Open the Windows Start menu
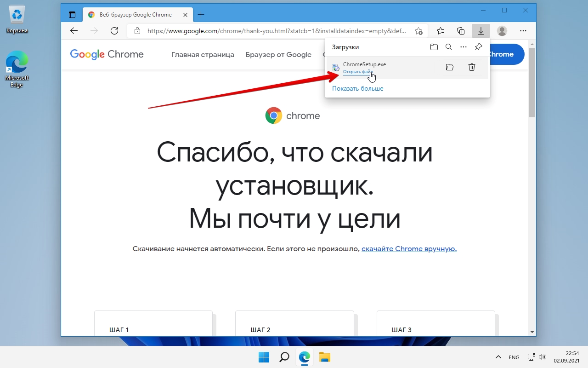 264,357
